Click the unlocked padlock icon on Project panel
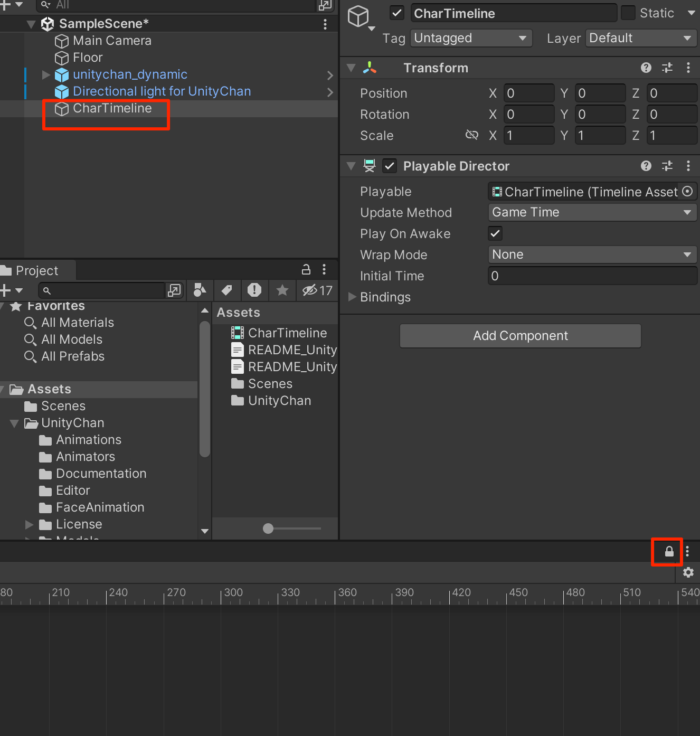The image size is (700, 736). [306, 269]
